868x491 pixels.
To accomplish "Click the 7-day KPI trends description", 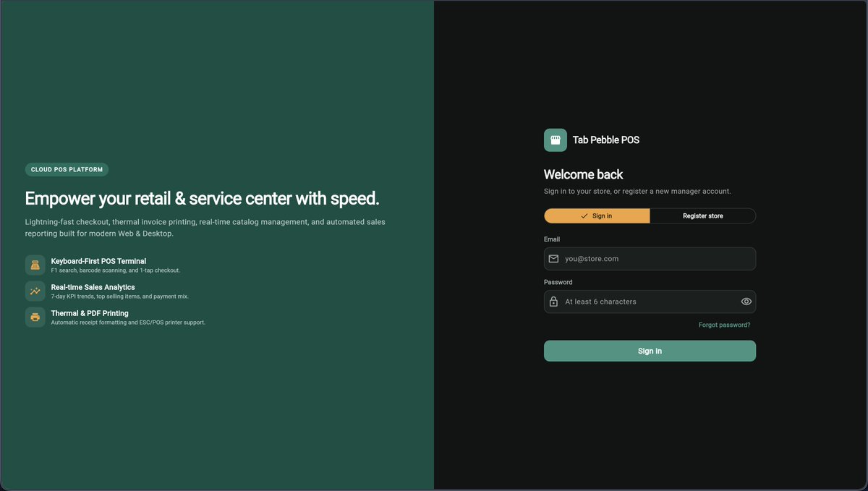I will (x=119, y=296).
